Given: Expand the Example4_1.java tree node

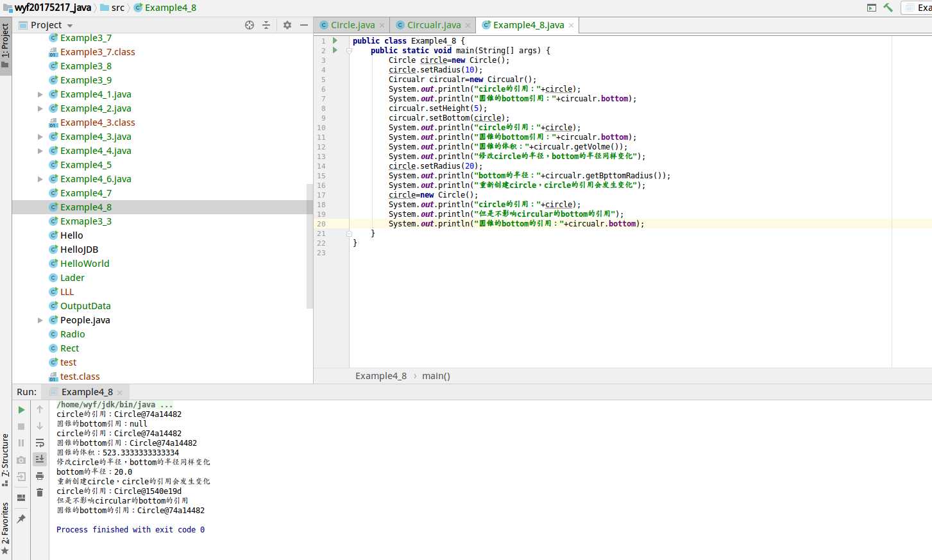Looking at the screenshot, I should pyautogui.click(x=40, y=94).
